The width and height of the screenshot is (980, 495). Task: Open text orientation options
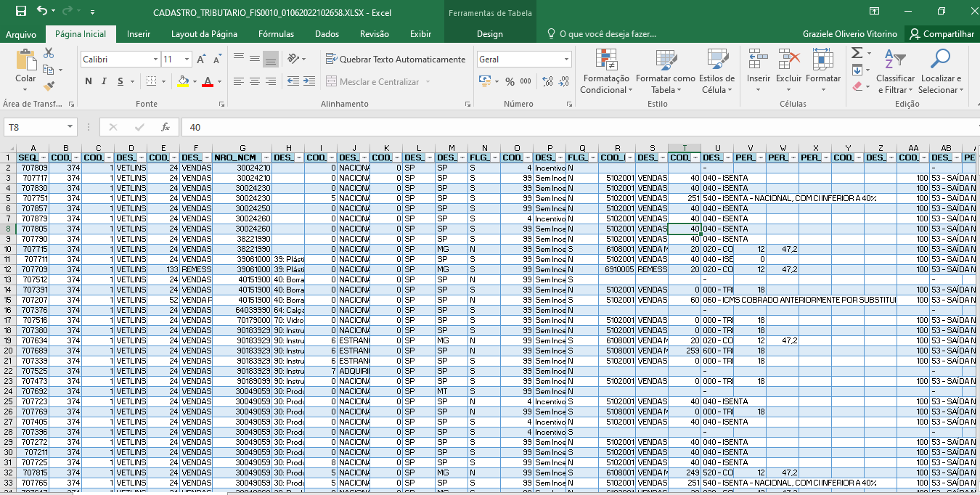point(295,59)
